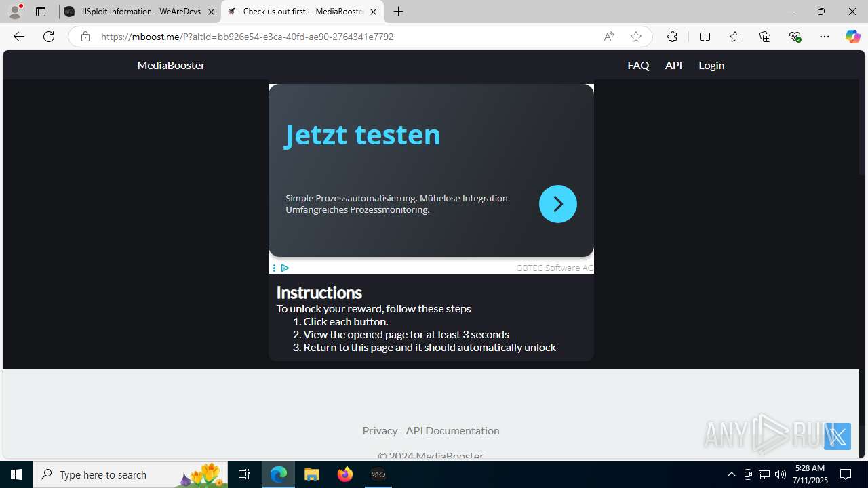Launch Firefox from the taskbar
Viewport: 868px width, 488px height.
(x=345, y=474)
